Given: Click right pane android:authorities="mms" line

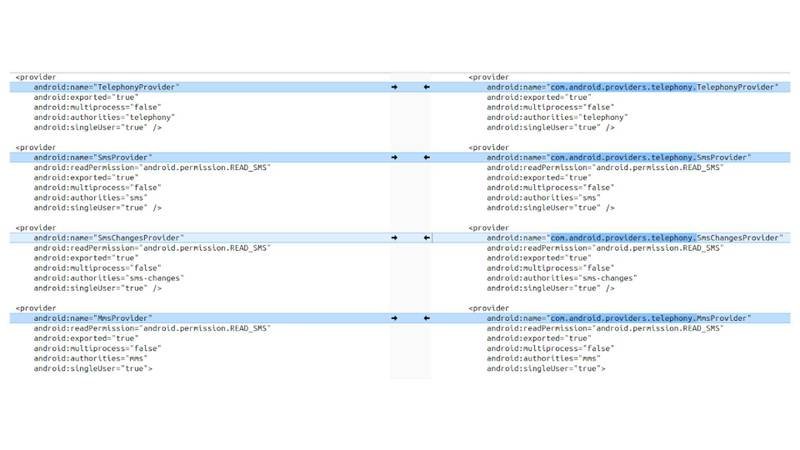Looking at the screenshot, I should click(x=543, y=359).
